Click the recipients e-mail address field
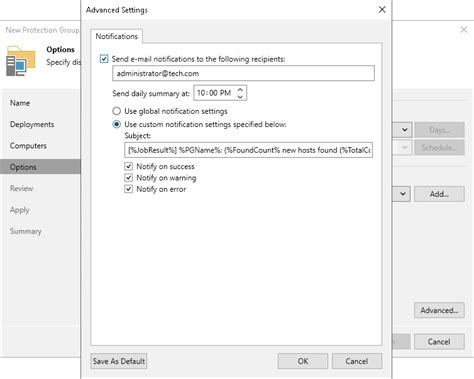The width and height of the screenshot is (474, 379). click(x=243, y=73)
